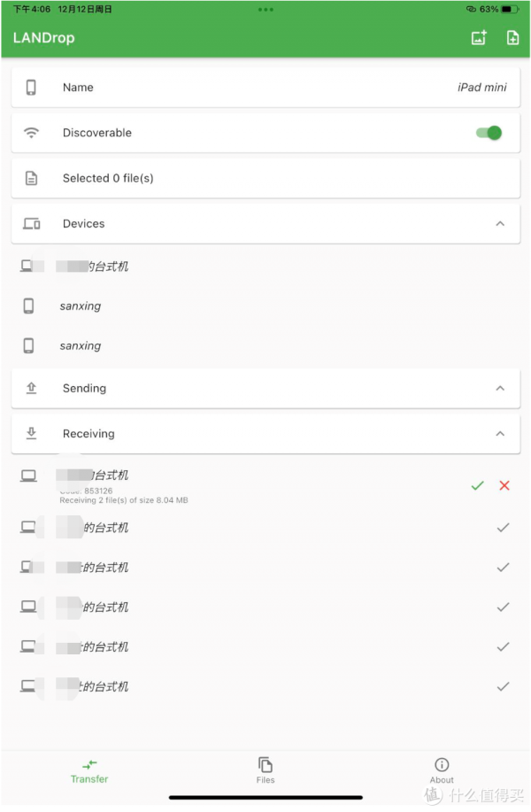The height and width of the screenshot is (812, 531).
Task: Collapse the Receiving section
Action: pyautogui.click(x=500, y=434)
